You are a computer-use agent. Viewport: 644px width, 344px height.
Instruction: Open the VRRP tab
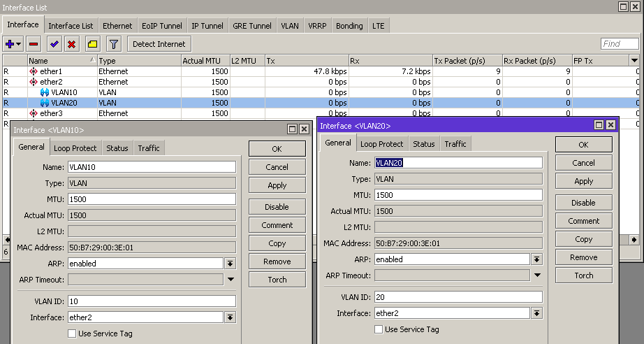click(x=318, y=25)
